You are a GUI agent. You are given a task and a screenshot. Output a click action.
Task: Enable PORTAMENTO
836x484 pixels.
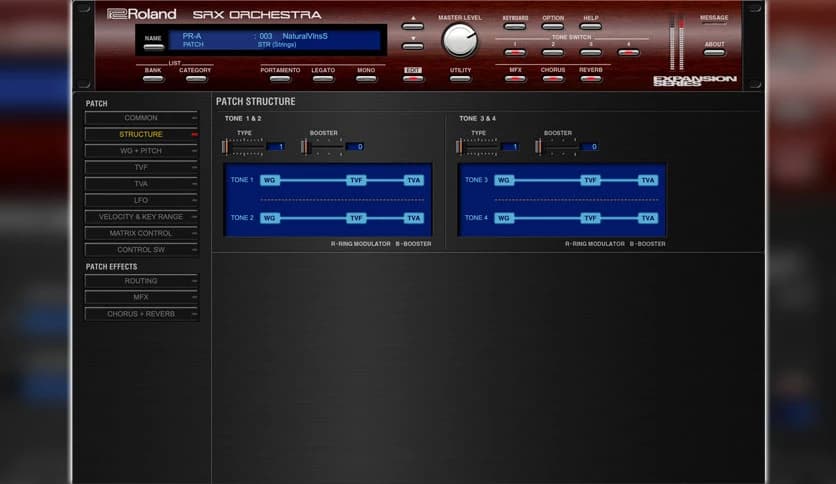click(280, 78)
